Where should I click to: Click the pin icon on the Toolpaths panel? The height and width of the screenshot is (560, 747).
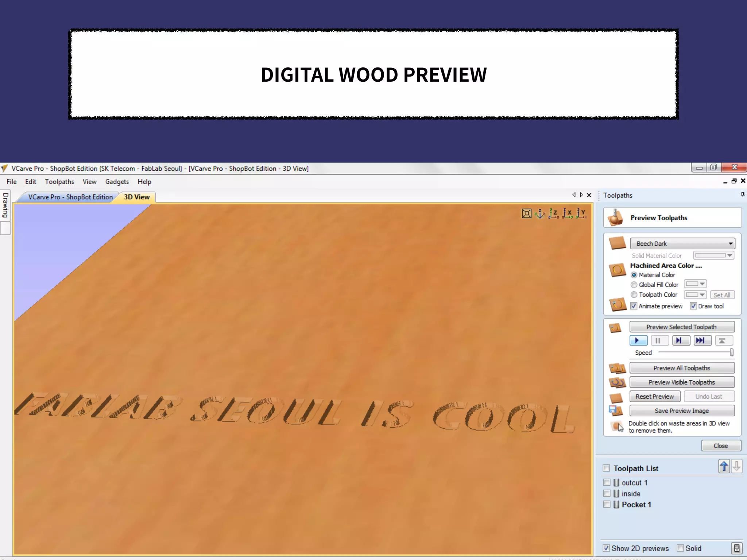point(743,195)
